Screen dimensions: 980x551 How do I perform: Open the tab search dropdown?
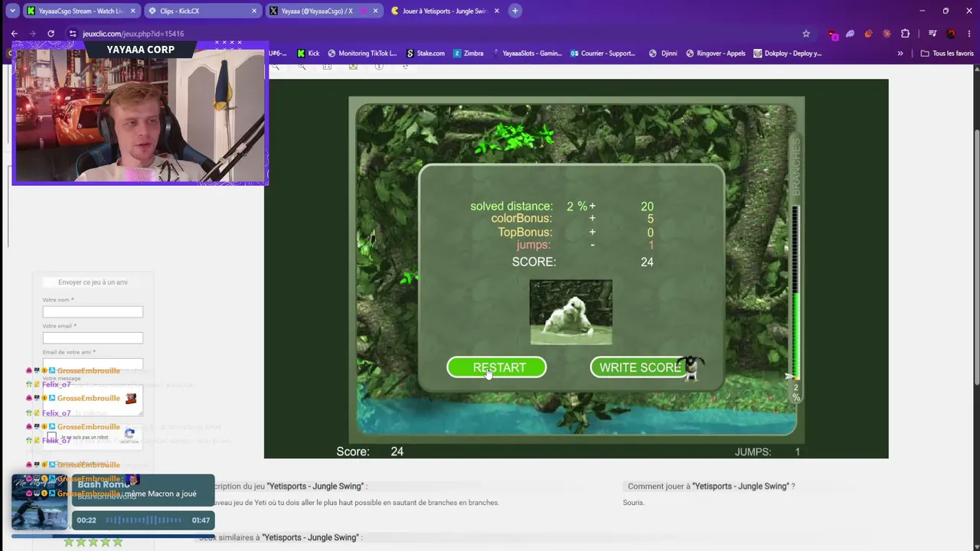pyautogui.click(x=12, y=11)
